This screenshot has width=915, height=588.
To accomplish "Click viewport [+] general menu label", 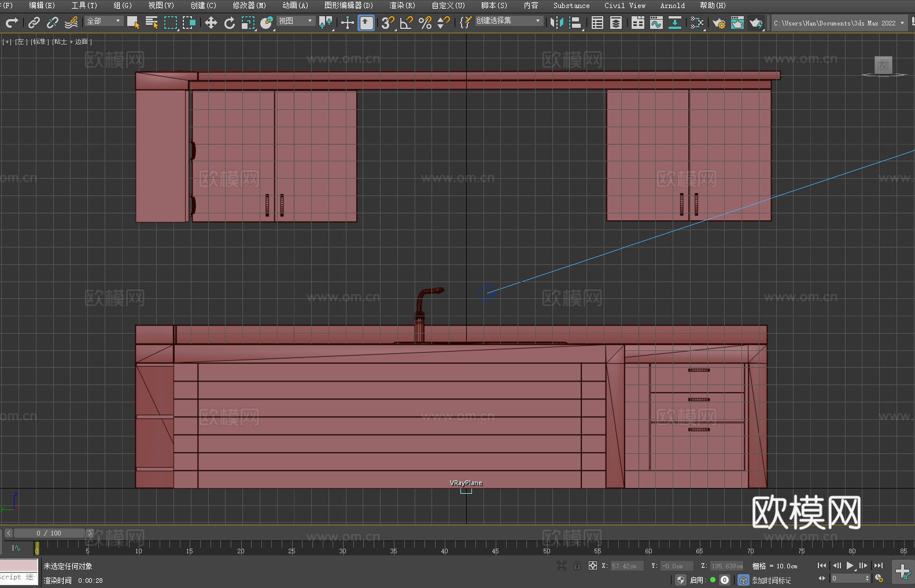I will pyautogui.click(x=7, y=42).
